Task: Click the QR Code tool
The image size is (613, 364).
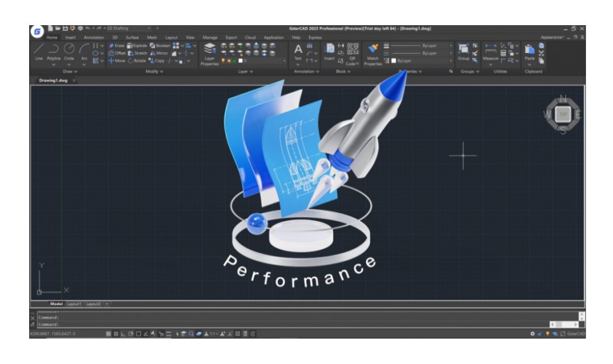Action: tap(352, 54)
